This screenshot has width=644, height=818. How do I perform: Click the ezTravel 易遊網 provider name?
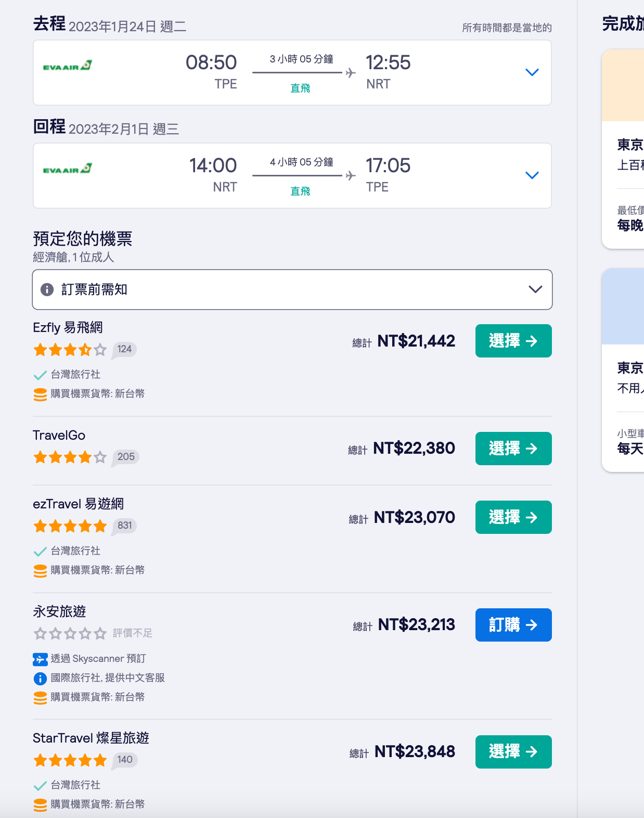coord(78,504)
